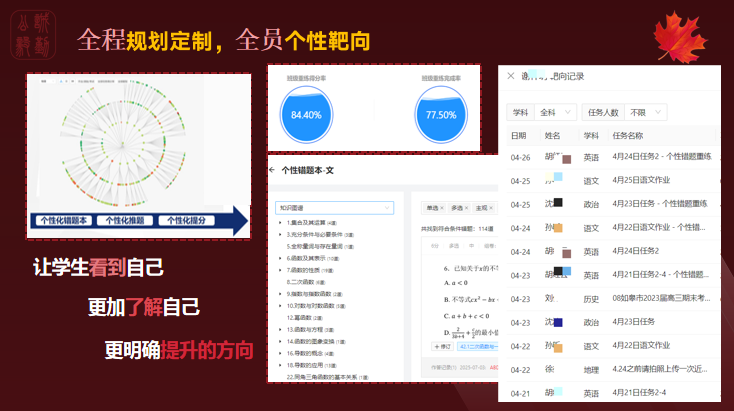Expand the 16.导数的概念 node
Screen dimensions: 734x411
click(x=280, y=353)
